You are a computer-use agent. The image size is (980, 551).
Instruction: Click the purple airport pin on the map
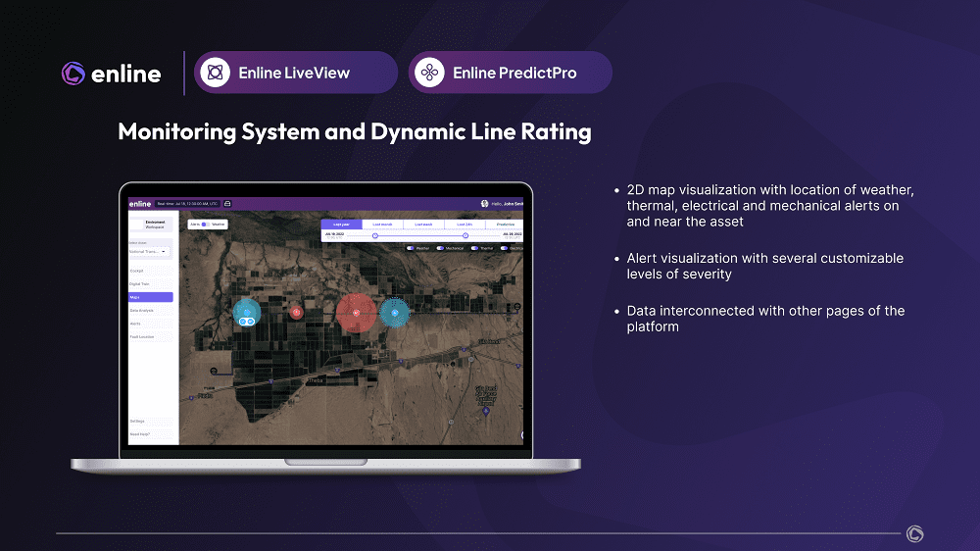click(x=486, y=411)
